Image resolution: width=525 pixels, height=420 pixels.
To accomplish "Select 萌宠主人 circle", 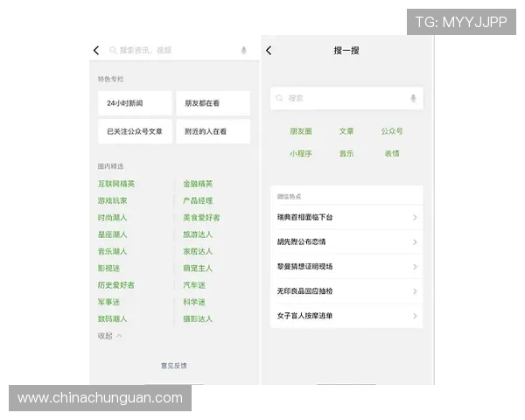I will (198, 269).
